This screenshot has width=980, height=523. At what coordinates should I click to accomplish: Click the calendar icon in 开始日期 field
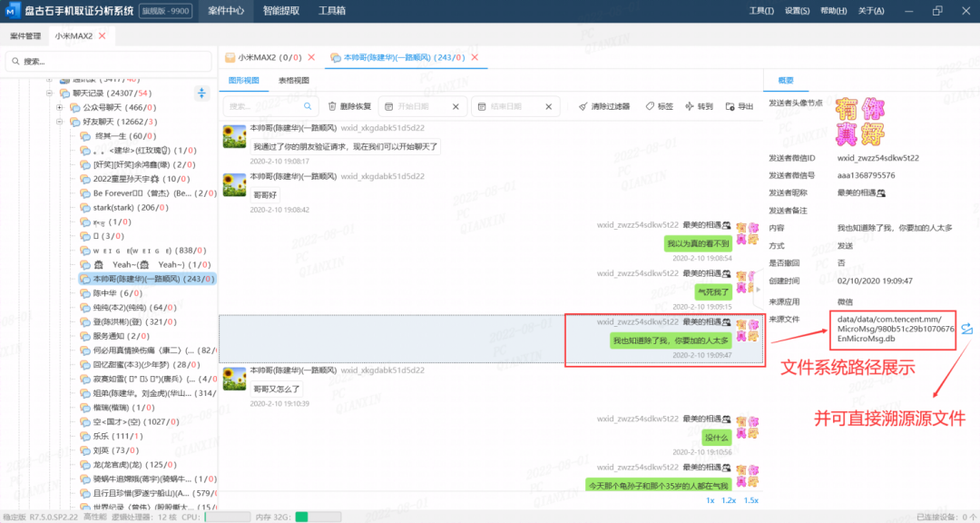(388, 106)
